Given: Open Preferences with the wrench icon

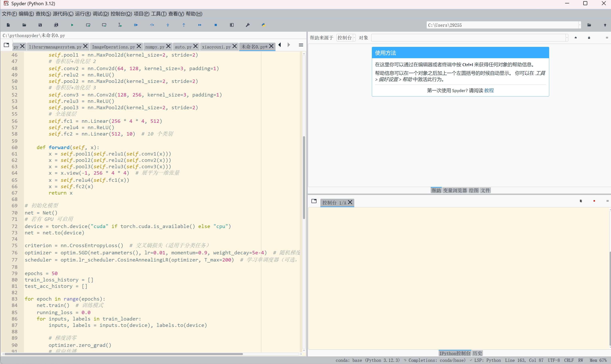Looking at the screenshot, I should pos(248,25).
